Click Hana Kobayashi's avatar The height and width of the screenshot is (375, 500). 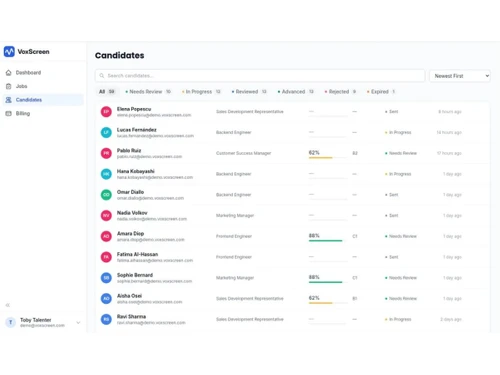[x=106, y=174]
